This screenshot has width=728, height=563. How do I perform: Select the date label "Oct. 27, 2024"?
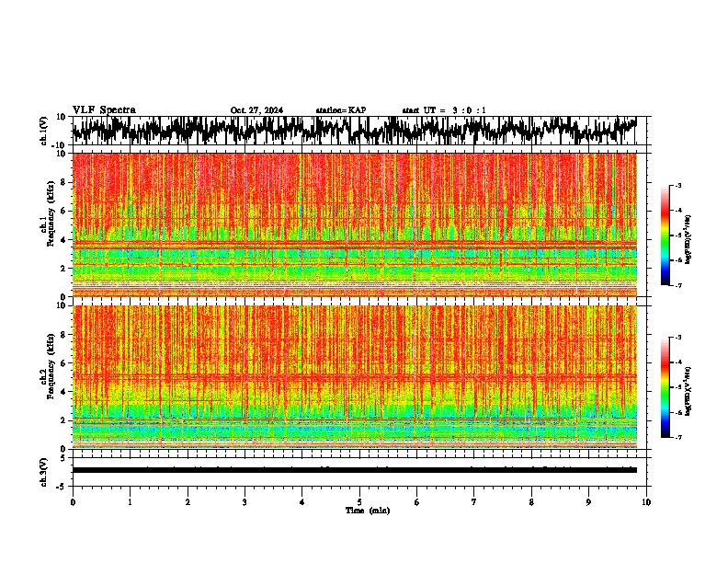tap(256, 110)
